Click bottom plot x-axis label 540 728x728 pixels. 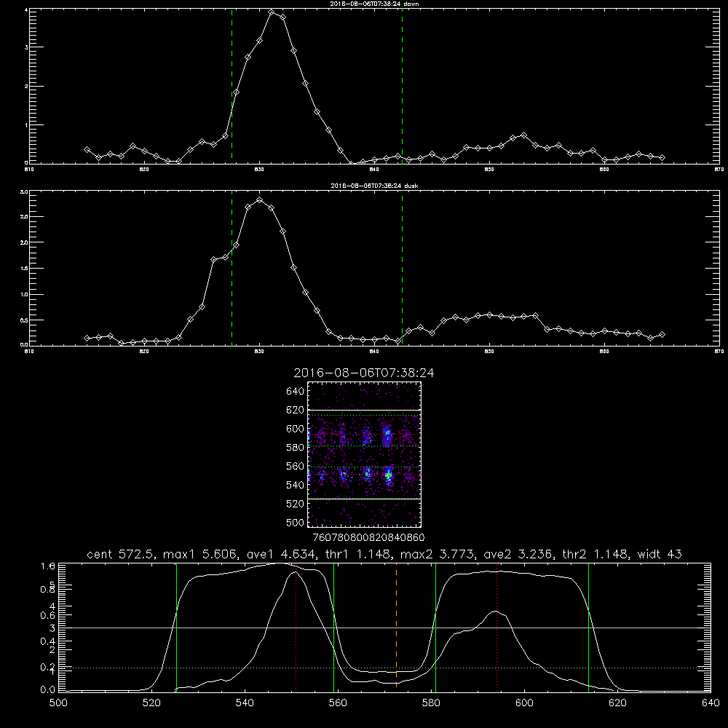pos(245,703)
